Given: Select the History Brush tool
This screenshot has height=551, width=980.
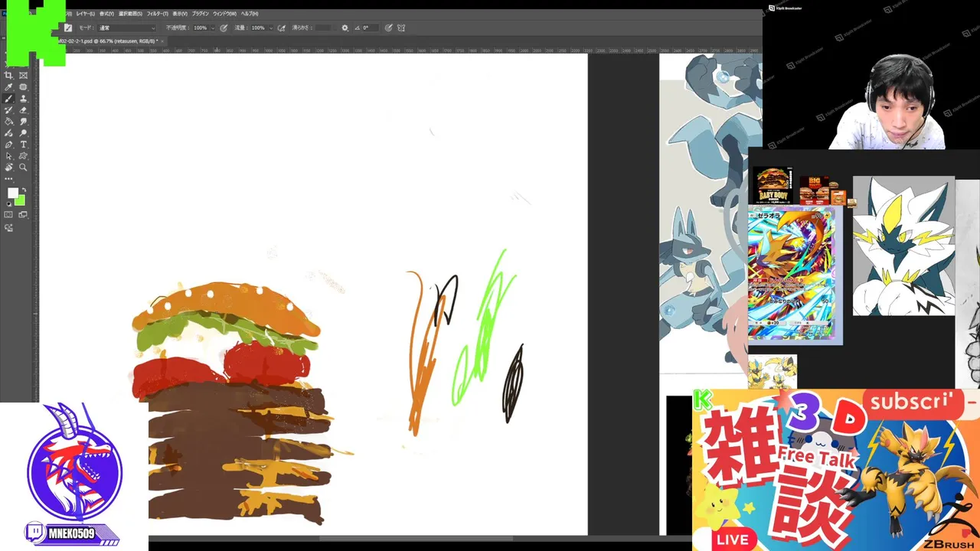Looking at the screenshot, I should click(8, 109).
